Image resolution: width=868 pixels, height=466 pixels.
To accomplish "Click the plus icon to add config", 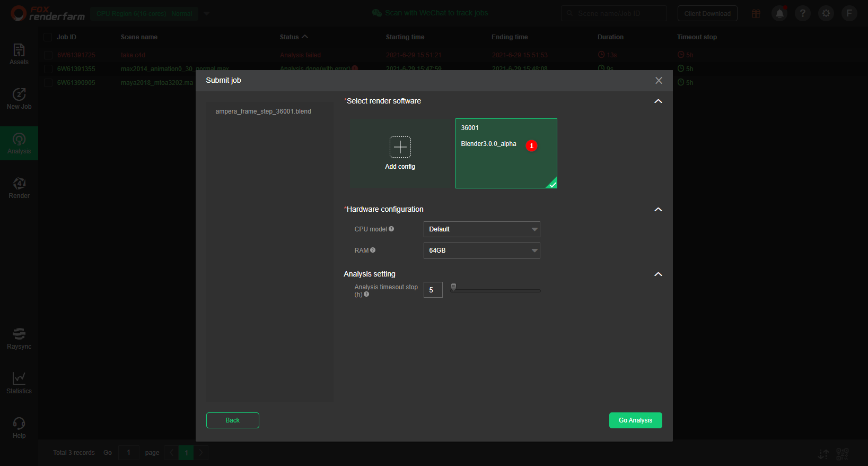I will tap(400, 147).
